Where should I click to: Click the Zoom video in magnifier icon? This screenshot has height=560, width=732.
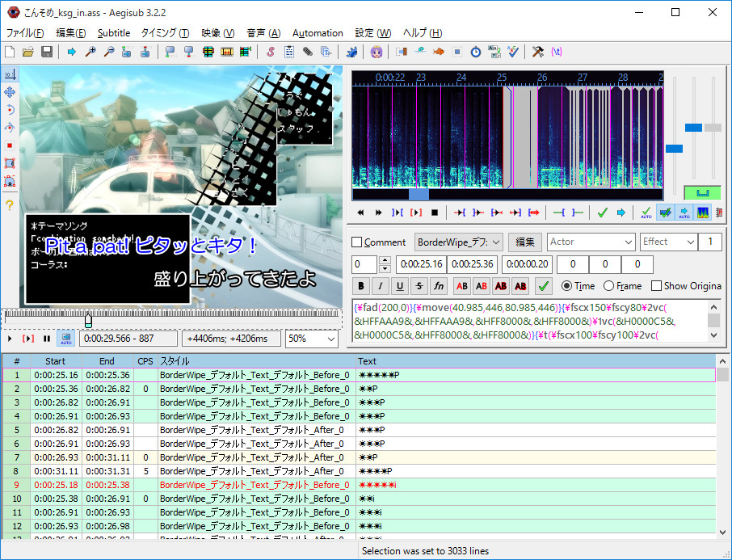[90, 52]
